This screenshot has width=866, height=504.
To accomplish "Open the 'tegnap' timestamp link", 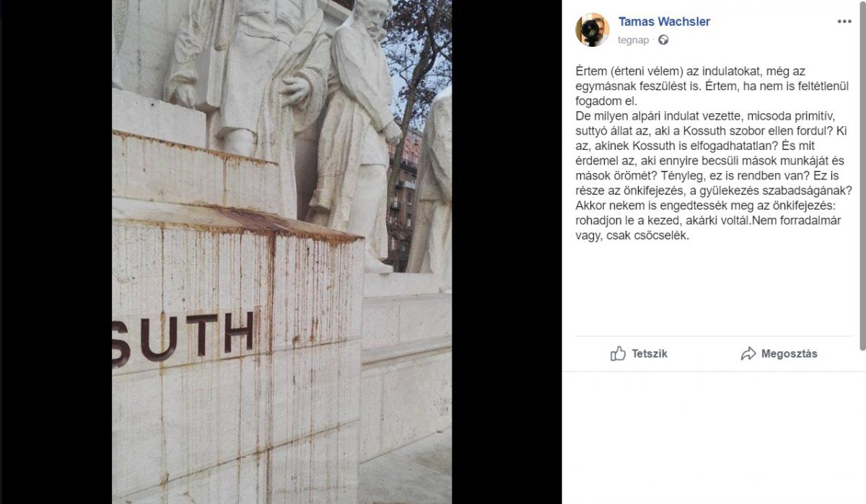I will [633, 40].
